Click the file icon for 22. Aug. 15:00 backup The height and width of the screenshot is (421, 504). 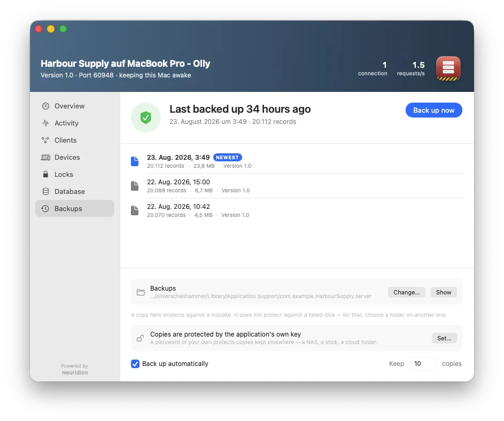(135, 186)
